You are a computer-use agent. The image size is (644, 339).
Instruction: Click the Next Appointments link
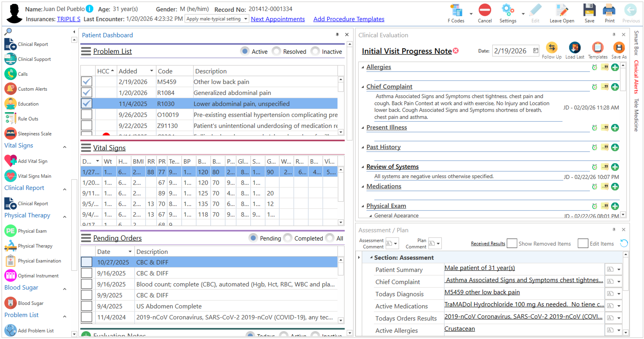[x=278, y=19]
